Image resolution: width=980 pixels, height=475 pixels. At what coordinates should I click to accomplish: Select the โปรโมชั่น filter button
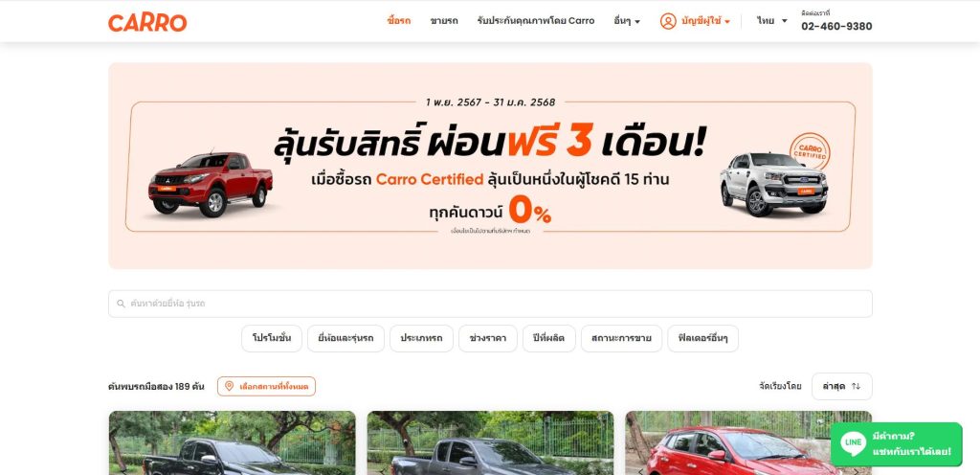point(272,338)
